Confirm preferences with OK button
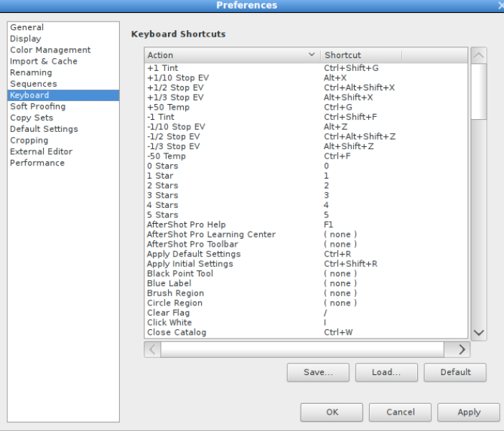Image resolution: width=504 pixels, height=431 pixels. (x=332, y=412)
